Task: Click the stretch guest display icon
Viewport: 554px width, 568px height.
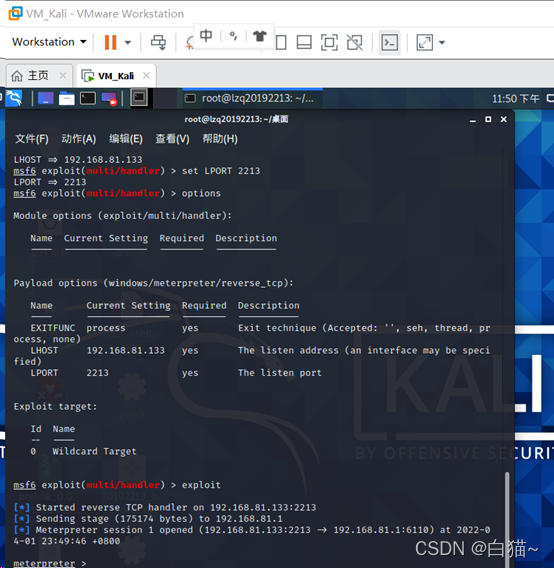Action: tap(425, 42)
